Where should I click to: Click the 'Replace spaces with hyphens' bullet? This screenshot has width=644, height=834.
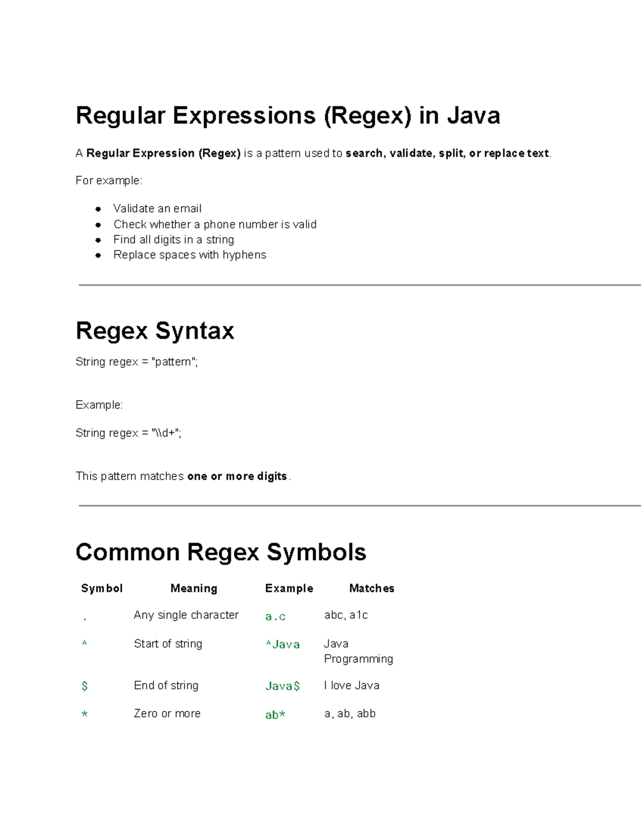(x=189, y=255)
